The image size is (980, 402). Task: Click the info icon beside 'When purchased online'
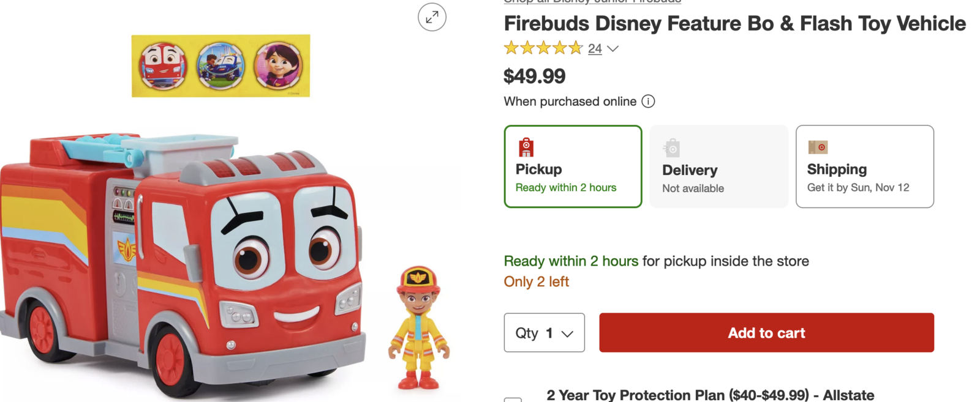(x=648, y=102)
